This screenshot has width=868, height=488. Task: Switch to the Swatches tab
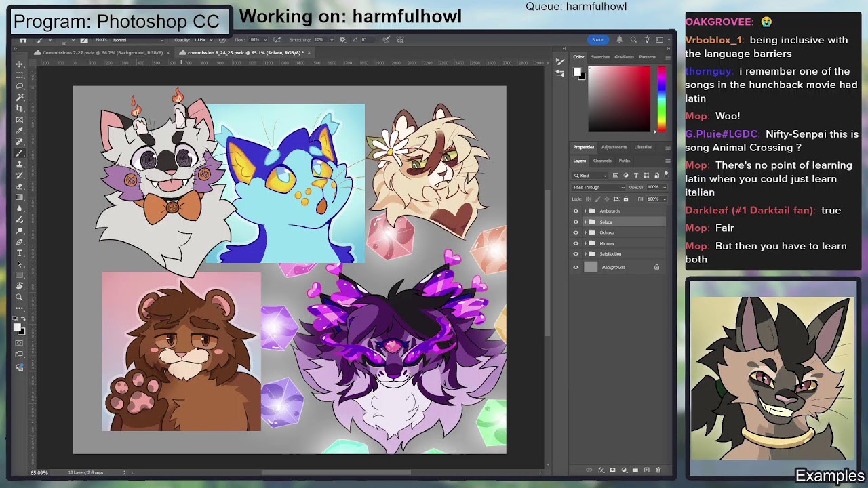point(600,57)
